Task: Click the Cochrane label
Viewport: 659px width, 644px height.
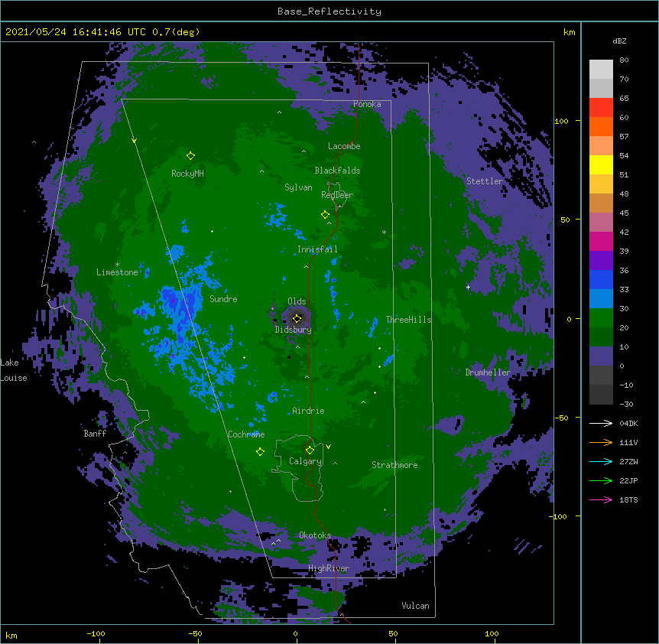Action: 246,434
